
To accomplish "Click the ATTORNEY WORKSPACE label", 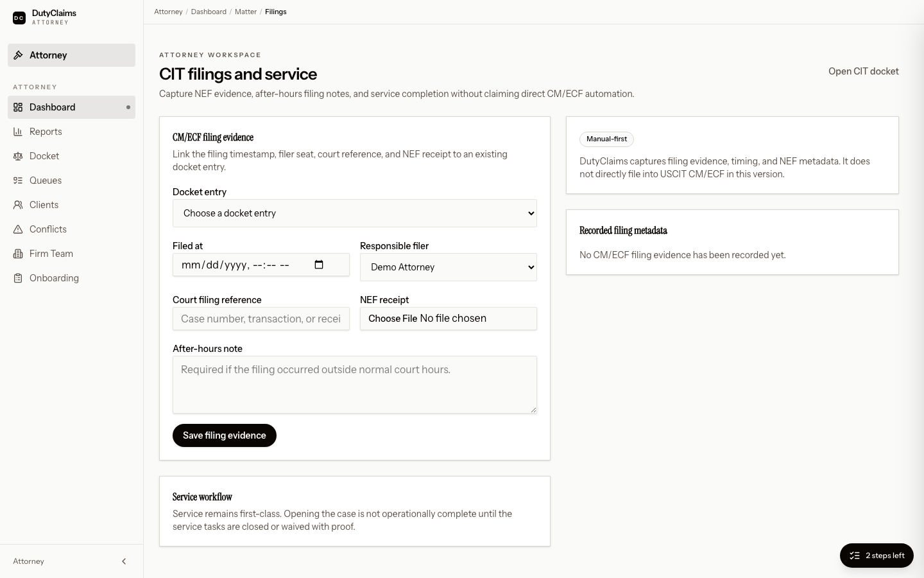I will point(210,55).
